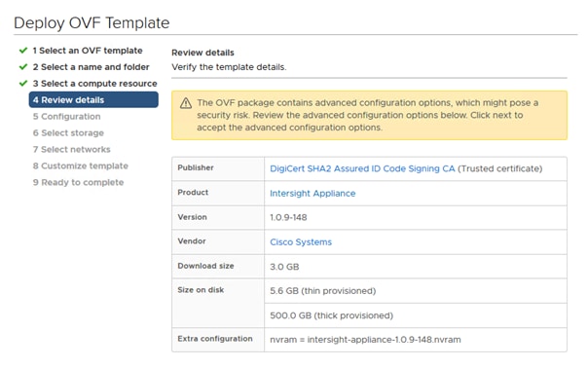Click the Version row label

[193, 217]
